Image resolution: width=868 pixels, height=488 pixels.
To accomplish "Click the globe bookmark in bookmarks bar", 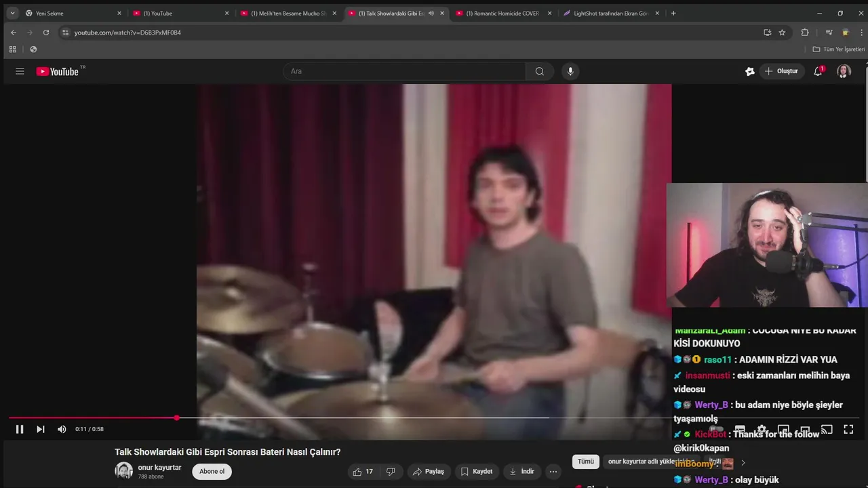I will coord(33,49).
